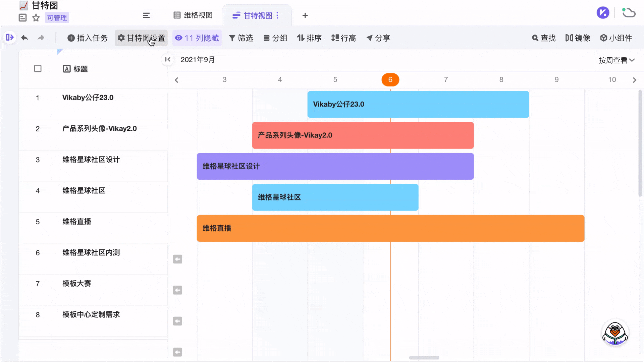Open the 按周查看 view dropdown
This screenshot has width=644, height=362.
click(x=617, y=60)
